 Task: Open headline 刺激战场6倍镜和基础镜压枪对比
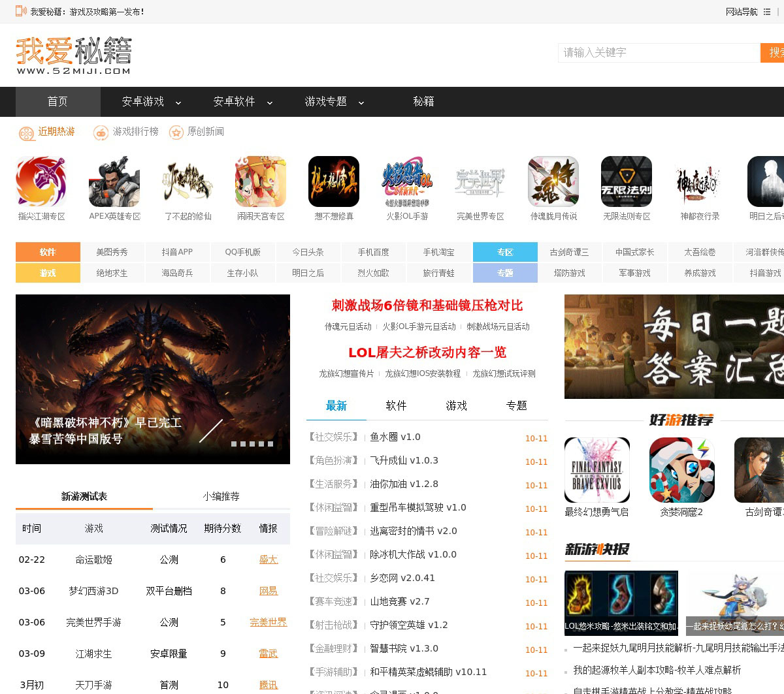427,306
